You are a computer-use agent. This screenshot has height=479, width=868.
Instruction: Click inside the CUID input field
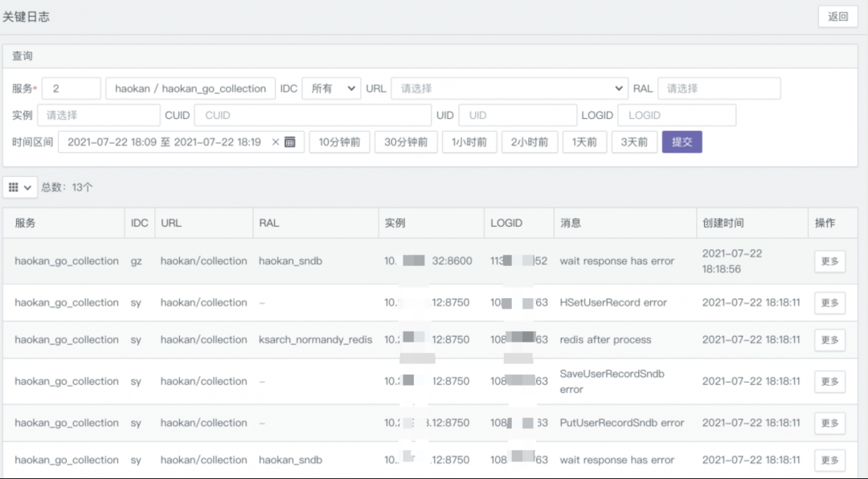pos(312,115)
